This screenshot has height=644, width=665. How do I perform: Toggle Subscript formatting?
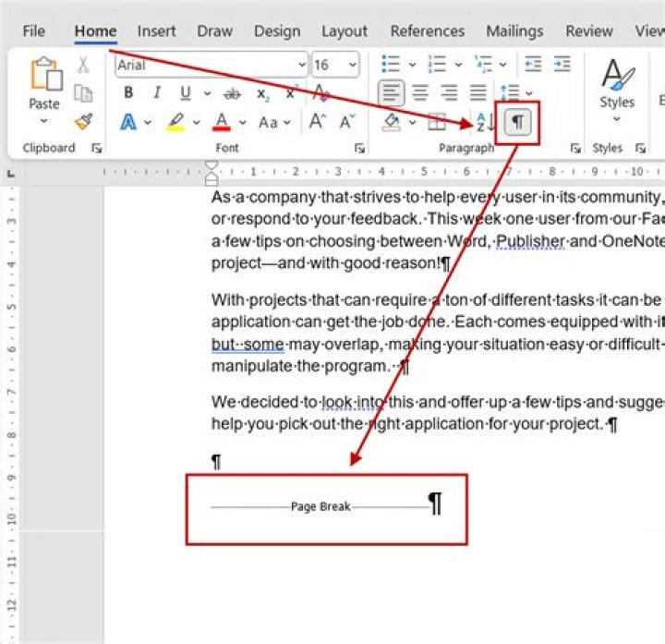click(x=263, y=93)
